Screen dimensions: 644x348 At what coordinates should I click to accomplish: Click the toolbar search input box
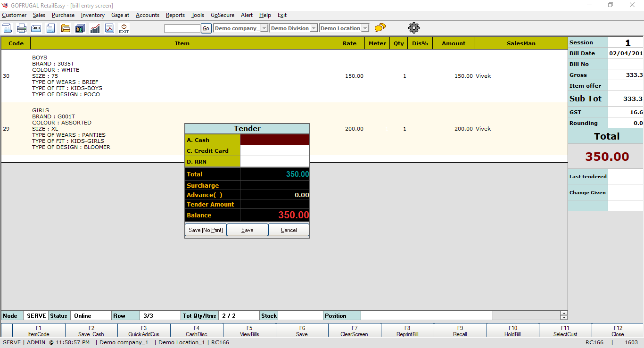pyautogui.click(x=182, y=28)
